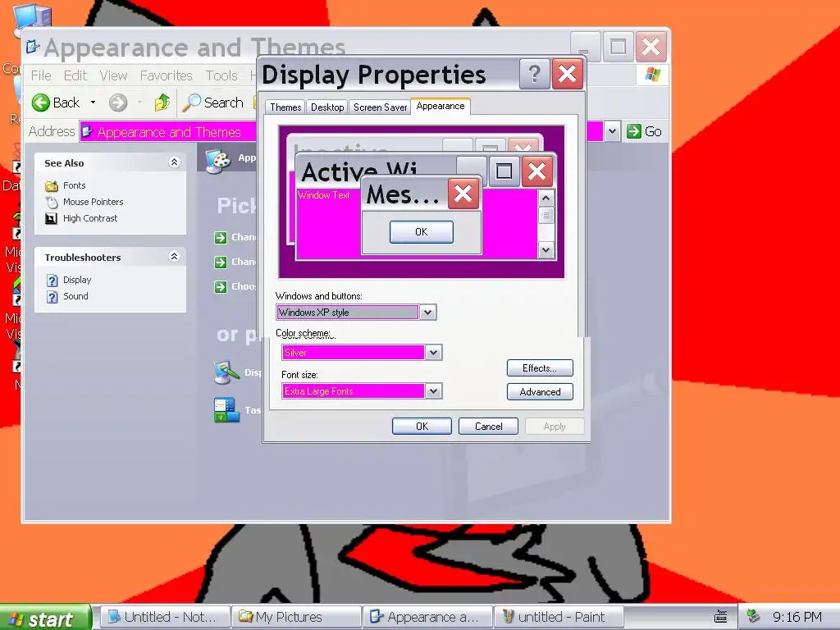Image resolution: width=840 pixels, height=630 pixels.
Task: Click the High Contrast icon
Action: pos(52,218)
